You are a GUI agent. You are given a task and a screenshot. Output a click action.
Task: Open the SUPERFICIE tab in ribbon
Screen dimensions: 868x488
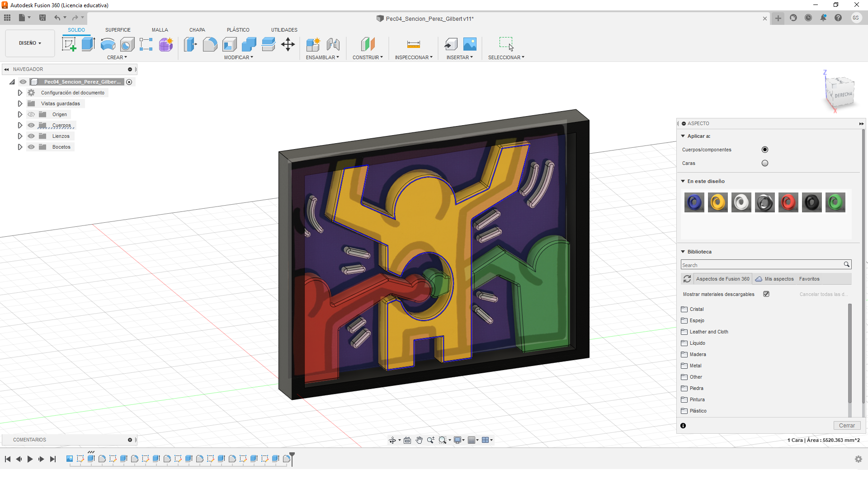(118, 30)
